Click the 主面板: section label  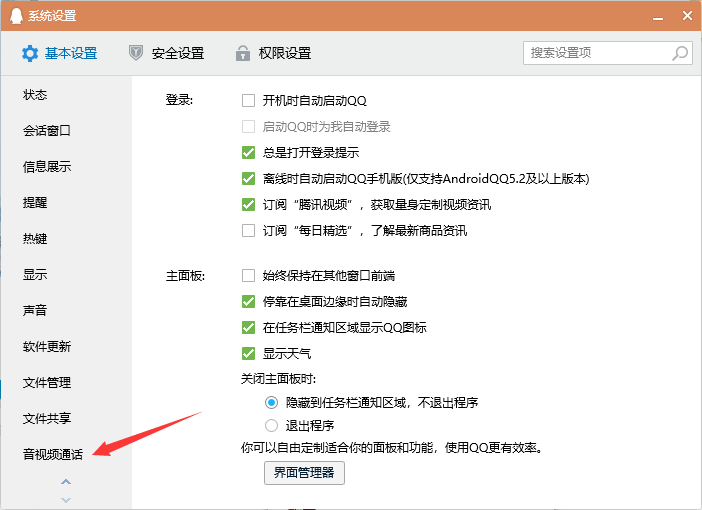point(185,275)
